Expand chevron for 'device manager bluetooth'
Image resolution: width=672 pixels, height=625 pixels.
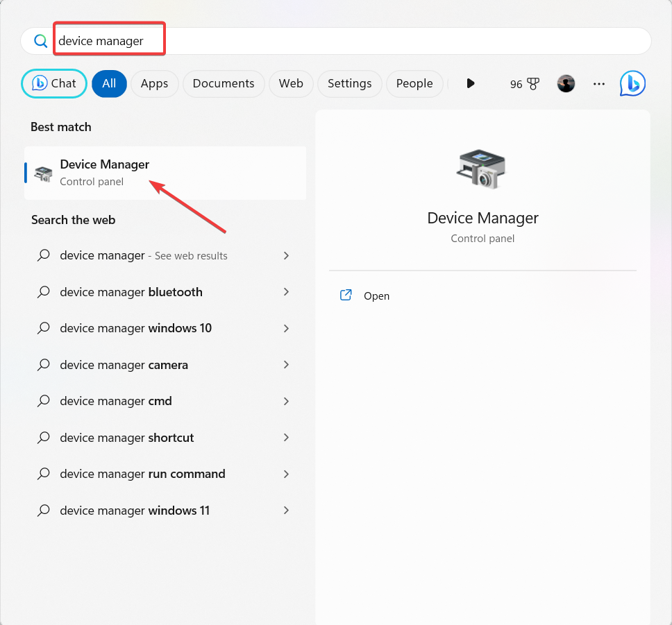pyautogui.click(x=286, y=292)
